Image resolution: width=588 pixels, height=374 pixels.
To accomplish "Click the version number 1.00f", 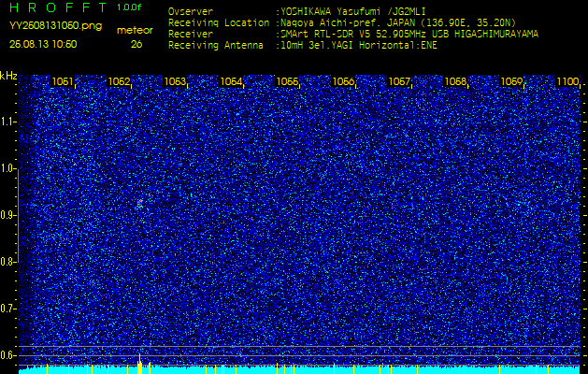I will tap(129, 7).
